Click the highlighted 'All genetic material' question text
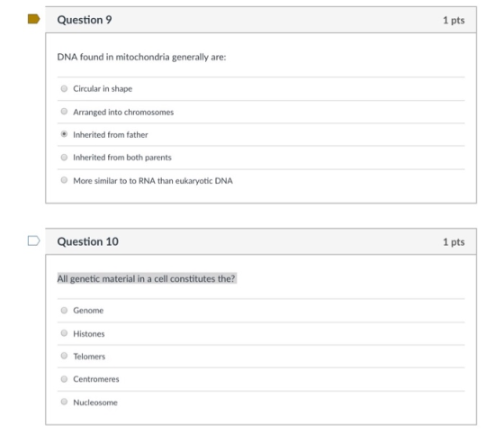Image resolution: width=504 pixels, height=444 pixels. point(147,278)
